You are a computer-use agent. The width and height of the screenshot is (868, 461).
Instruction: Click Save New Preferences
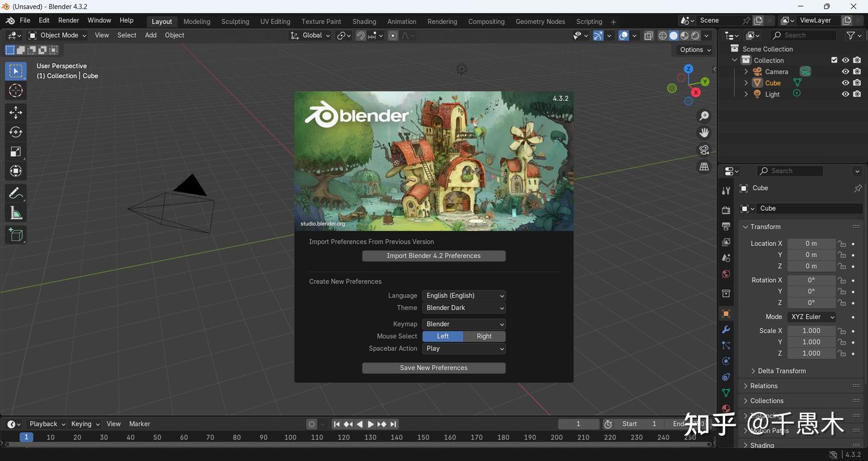(x=433, y=368)
